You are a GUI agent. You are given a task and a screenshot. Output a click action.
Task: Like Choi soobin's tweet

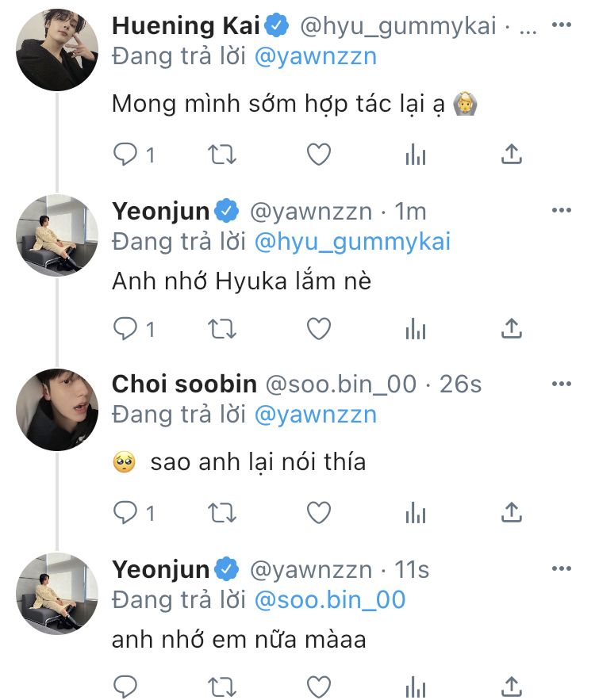[x=319, y=513]
